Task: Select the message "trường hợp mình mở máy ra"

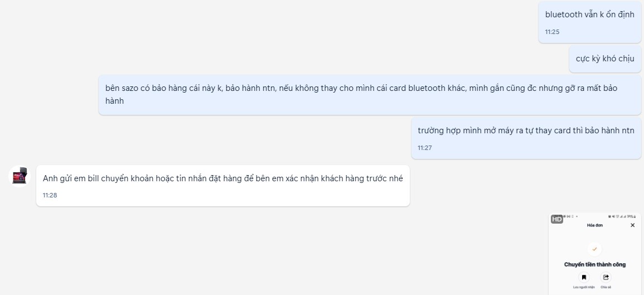Action: point(526,138)
